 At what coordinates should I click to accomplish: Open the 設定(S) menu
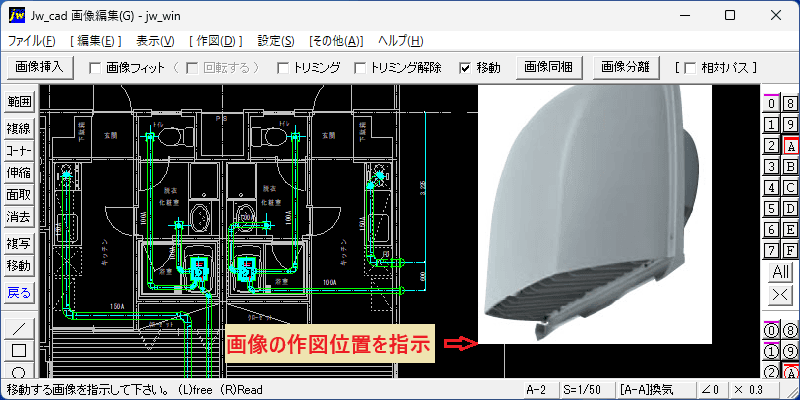[276, 41]
